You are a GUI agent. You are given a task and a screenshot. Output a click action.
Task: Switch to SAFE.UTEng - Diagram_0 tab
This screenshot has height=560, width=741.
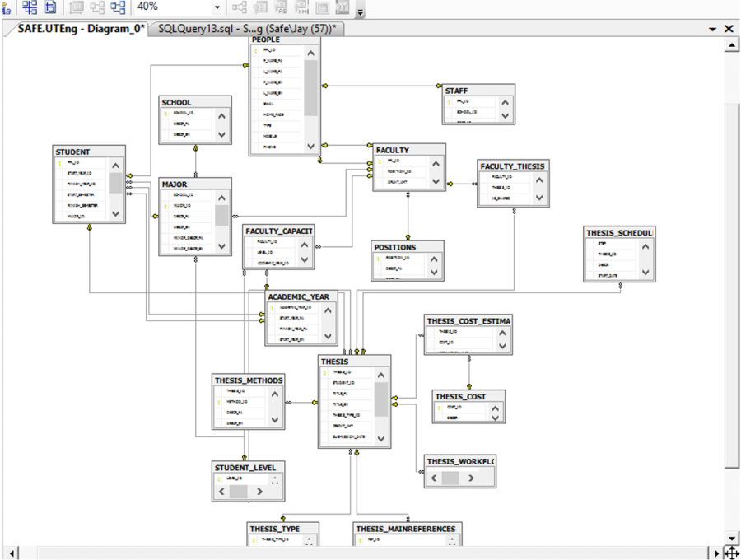point(81,29)
